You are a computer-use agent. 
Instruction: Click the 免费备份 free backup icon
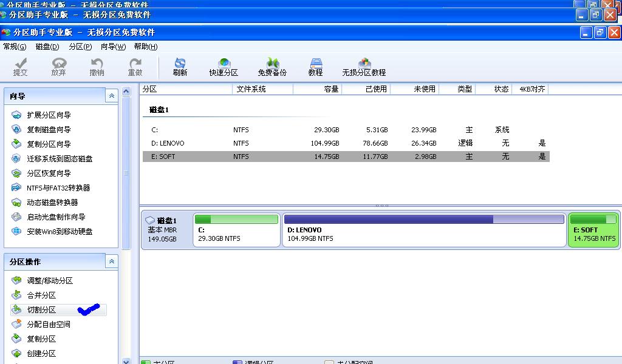[272, 67]
